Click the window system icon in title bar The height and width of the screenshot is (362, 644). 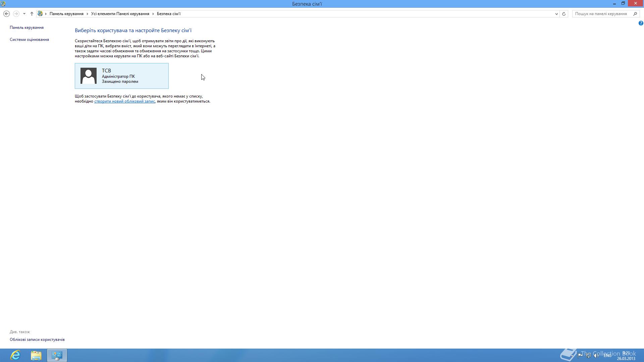tap(3, 4)
